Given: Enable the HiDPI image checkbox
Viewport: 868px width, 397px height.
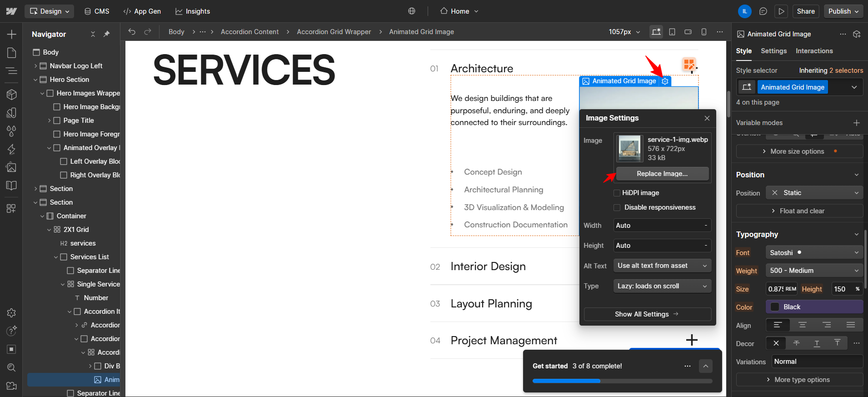Looking at the screenshot, I should tap(617, 193).
